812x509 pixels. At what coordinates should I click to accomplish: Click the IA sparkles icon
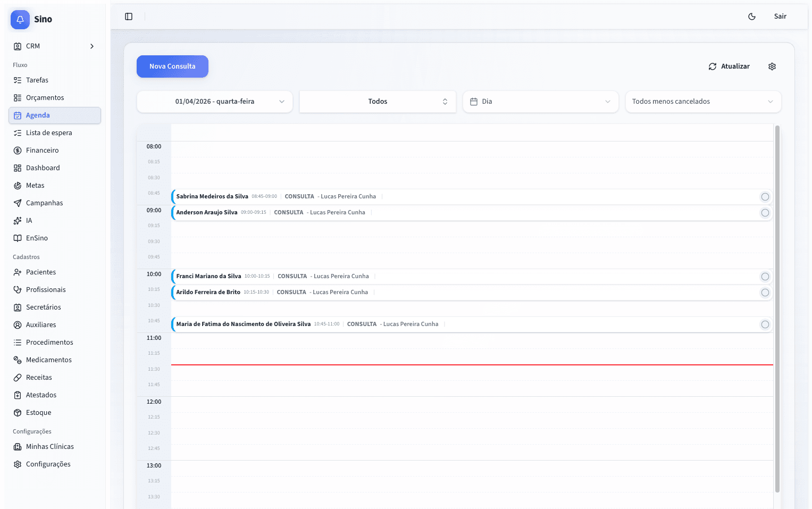tap(18, 221)
